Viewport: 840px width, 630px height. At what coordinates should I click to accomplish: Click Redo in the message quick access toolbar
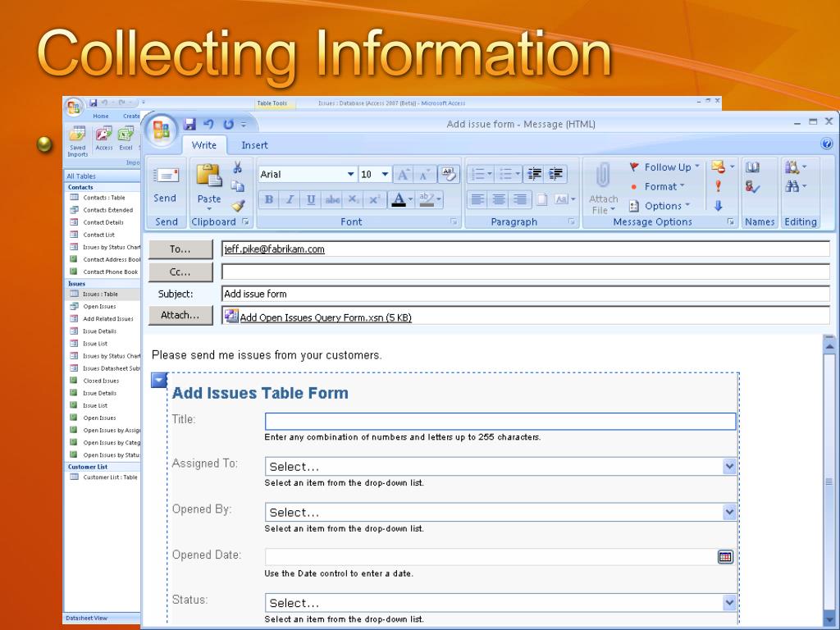(x=229, y=125)
